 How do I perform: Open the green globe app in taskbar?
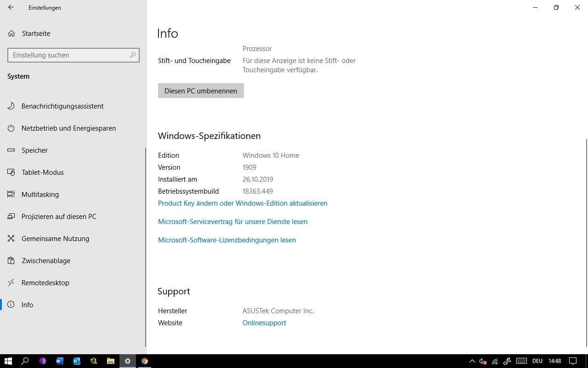(94, 361)
